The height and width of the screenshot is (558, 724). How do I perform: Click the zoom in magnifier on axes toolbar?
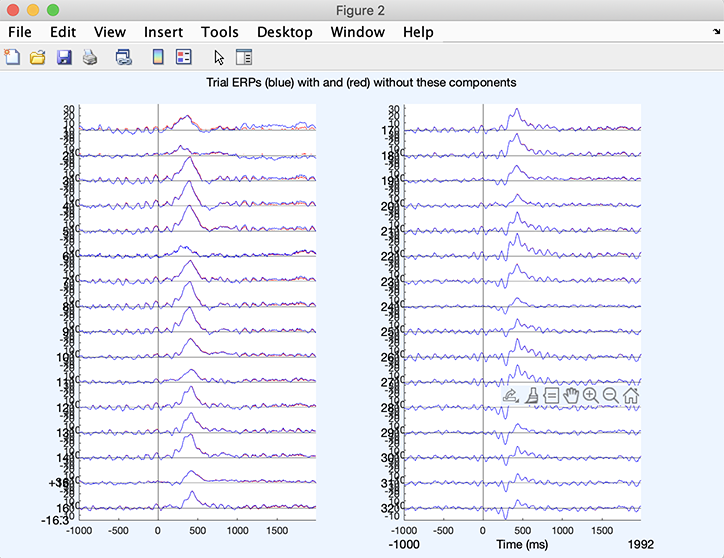[x=591, y=395]
